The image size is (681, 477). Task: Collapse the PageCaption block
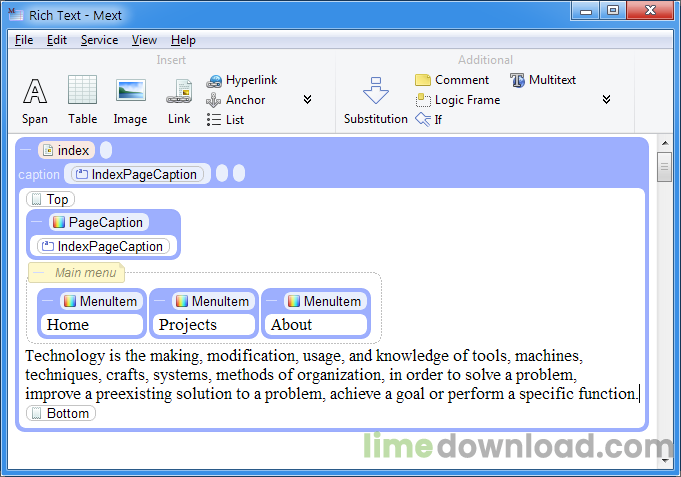pyautogui.click(x=36, y=222)
